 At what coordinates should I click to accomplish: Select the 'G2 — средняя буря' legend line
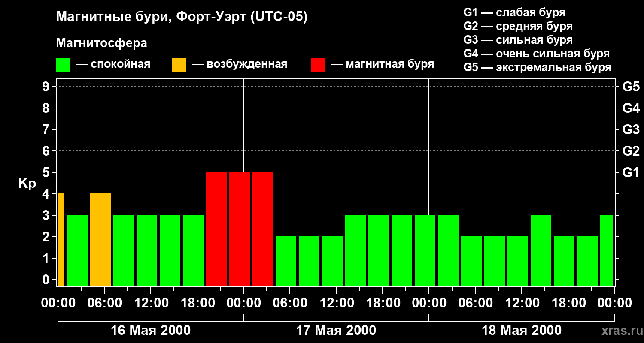(x=518, y=26)
